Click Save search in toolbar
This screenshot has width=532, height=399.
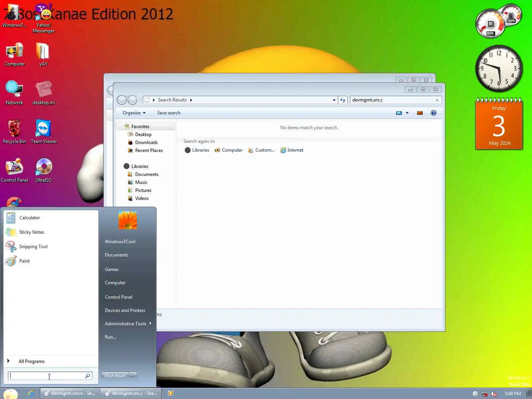tap(169, 113)
